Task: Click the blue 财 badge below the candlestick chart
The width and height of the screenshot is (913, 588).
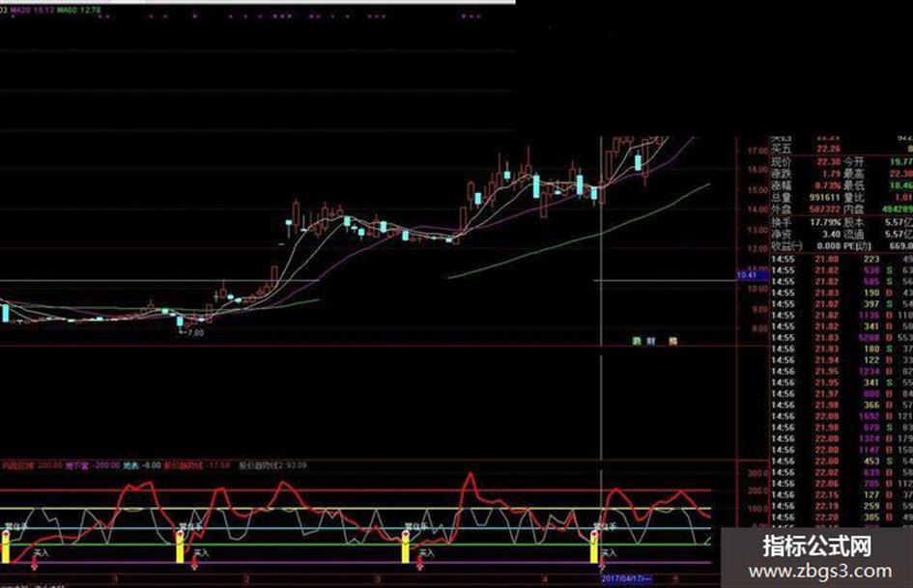Action: pyautogui.click(x=651, y=341)
